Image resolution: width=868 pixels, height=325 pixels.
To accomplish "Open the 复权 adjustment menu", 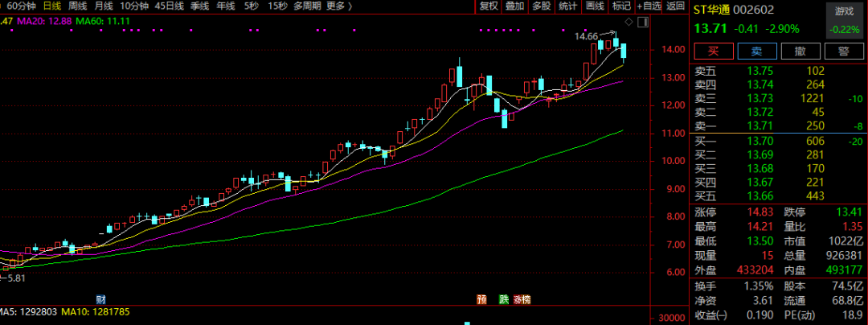I will [x=489, y=6].
